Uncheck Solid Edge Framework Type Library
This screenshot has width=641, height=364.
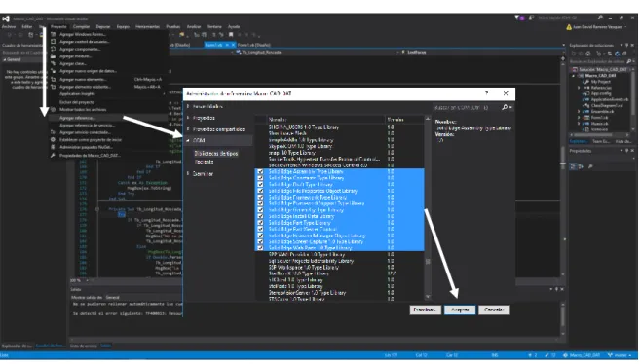pos(260,198)
